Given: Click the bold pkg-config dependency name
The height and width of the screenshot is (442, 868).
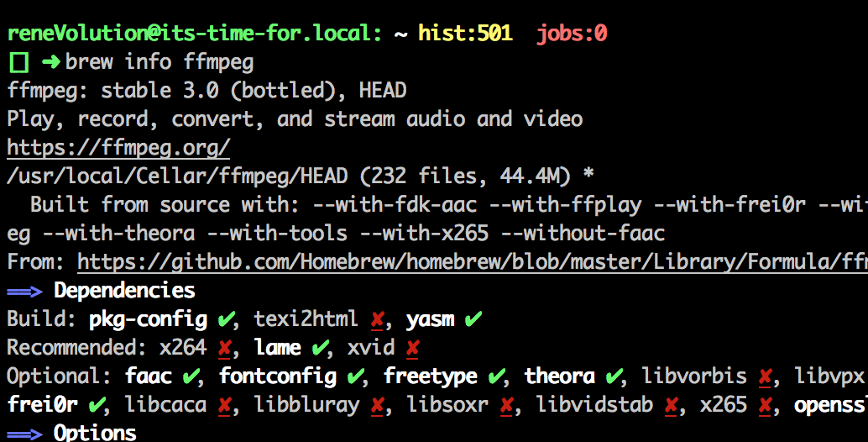Looking at the screenshot, I should (x=148, y=321).
